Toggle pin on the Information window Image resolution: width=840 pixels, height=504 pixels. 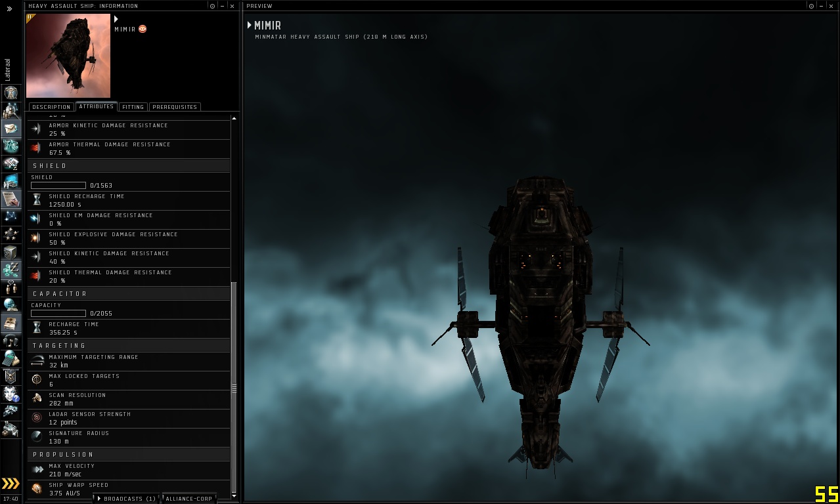point(212,6)
